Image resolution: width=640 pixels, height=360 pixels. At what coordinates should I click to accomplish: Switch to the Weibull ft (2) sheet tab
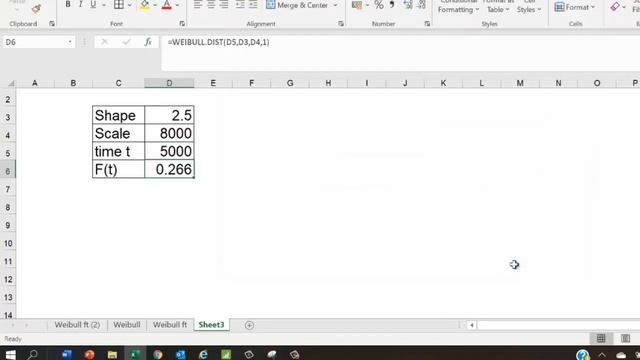pyautogui.click(x=77, y=325)
